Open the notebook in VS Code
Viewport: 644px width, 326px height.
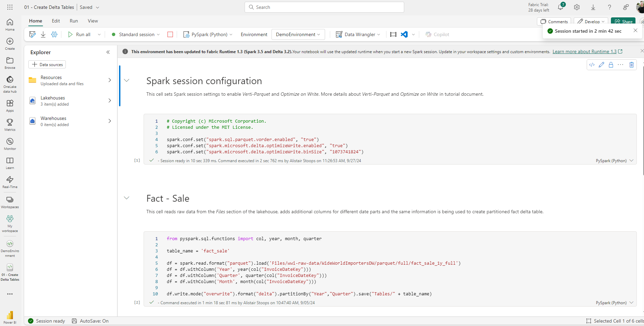pyautogui.click(x=404, y=34)
